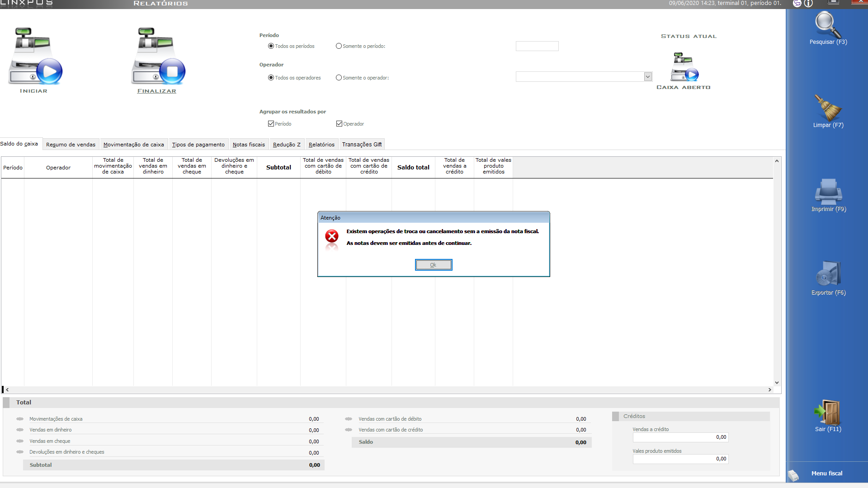Click the Imprimir (F9) printer icon
This screenshot has height=488, width=868.
pos(828,192)
